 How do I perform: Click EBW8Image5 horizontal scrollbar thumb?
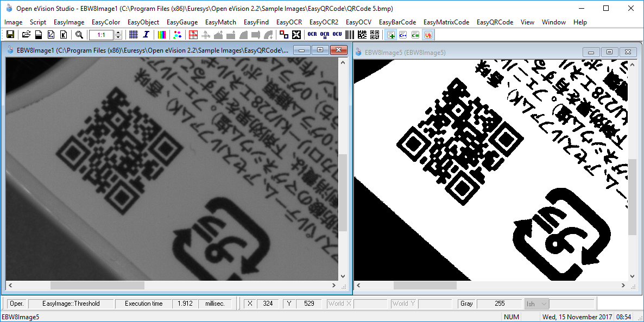(425, 285)
